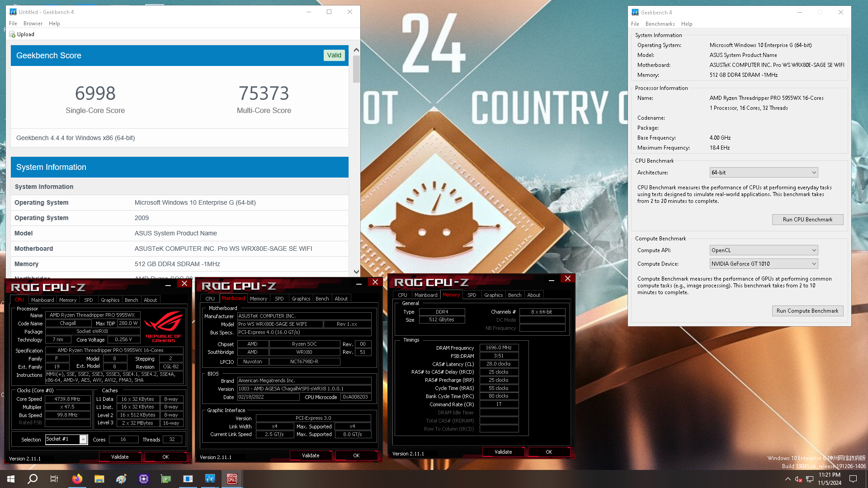Image resolution: width=868 pixels, height=488 pixels.
Task: Open taskbar Search magnifier
Action: pyautogui.click(x=33, y=479)
